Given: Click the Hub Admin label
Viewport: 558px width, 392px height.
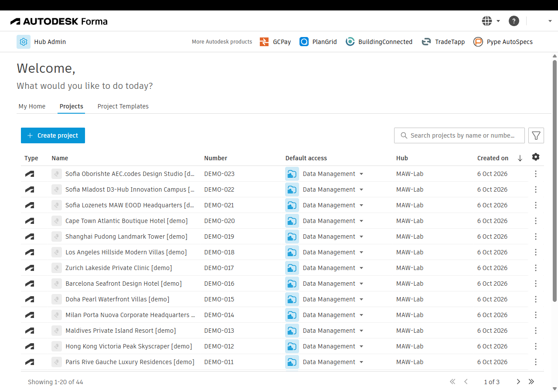Looking at the screenshot, I should click(x=50, y=42).
